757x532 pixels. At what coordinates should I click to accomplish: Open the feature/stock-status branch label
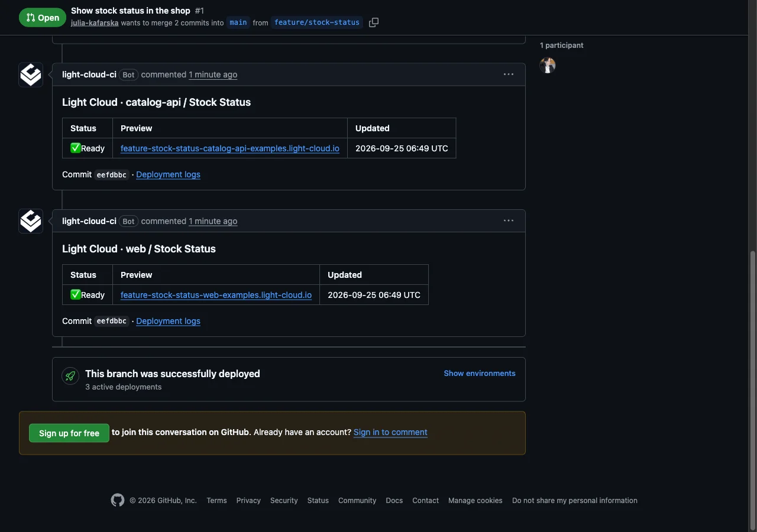[317, 22]
